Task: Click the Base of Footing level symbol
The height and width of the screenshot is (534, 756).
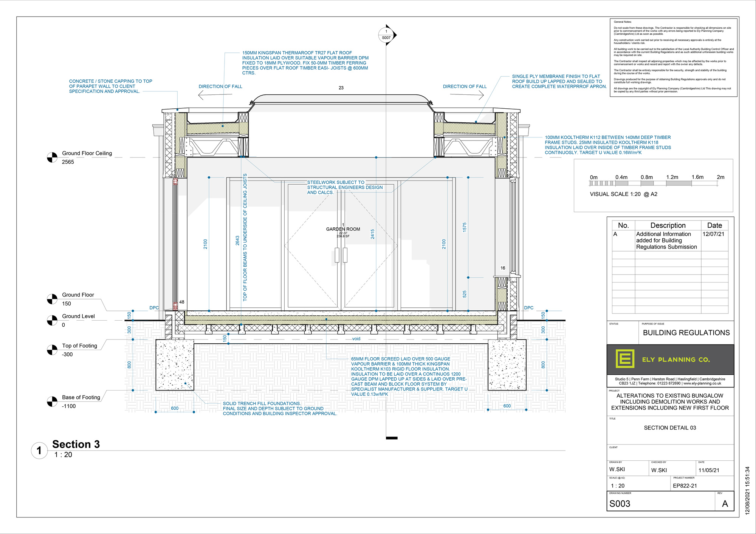Action: coord(52,402)
